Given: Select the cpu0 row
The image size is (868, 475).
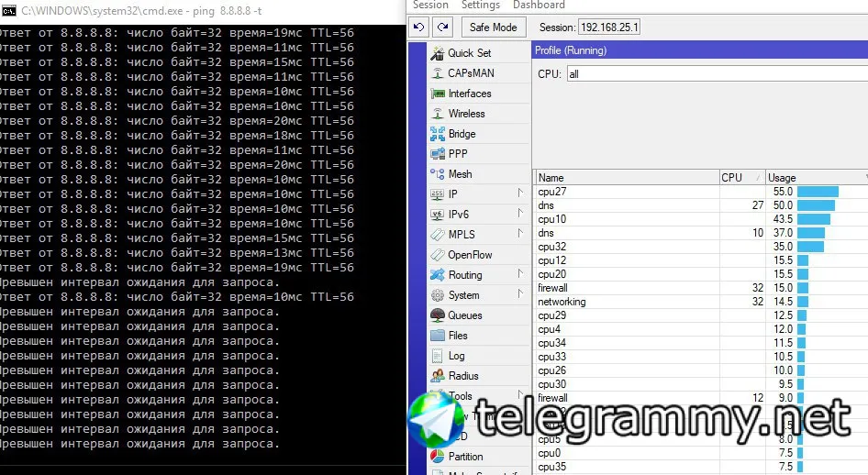Looking at the screenshot, I should (702, 453).
